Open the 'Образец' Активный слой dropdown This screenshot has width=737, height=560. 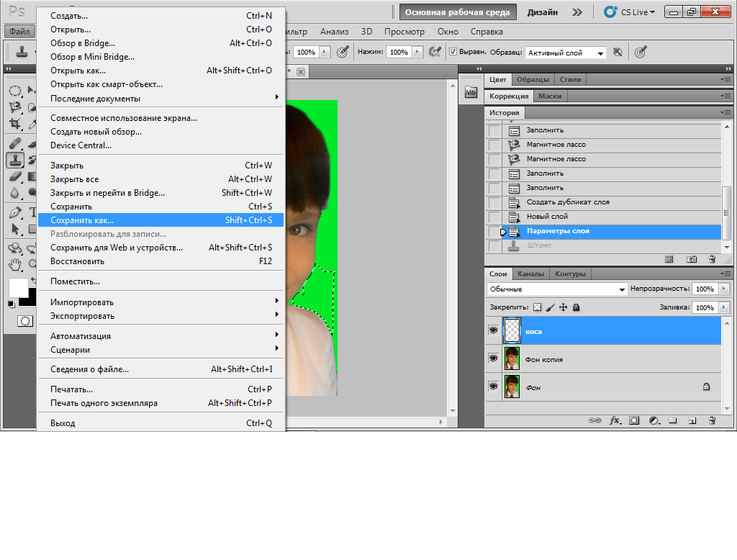click(566, 53)
